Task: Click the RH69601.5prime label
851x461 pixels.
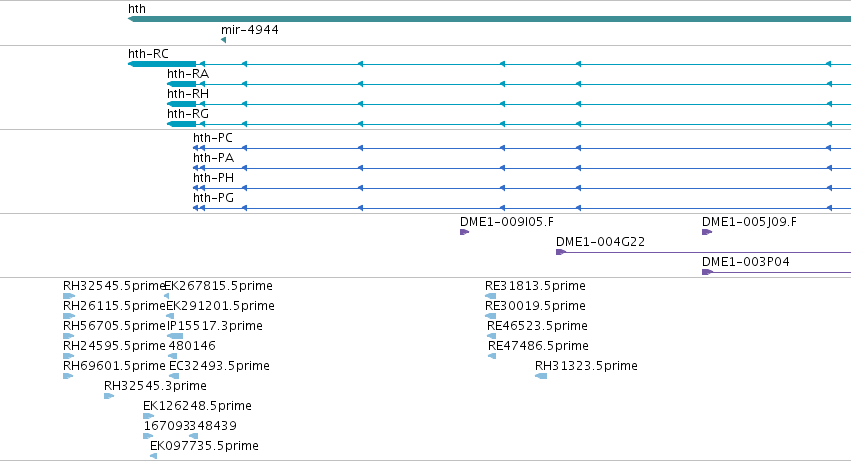Action: (114, 367)
